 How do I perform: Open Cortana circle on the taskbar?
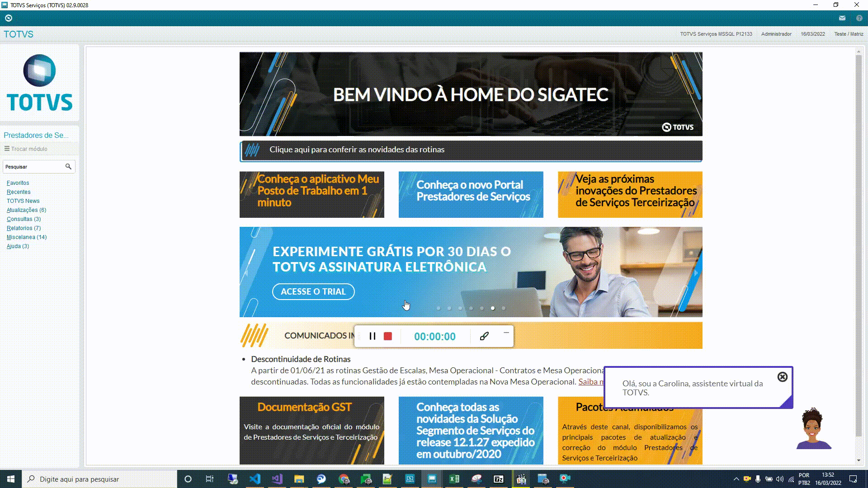pyautogui.click(x=188, y=479)
